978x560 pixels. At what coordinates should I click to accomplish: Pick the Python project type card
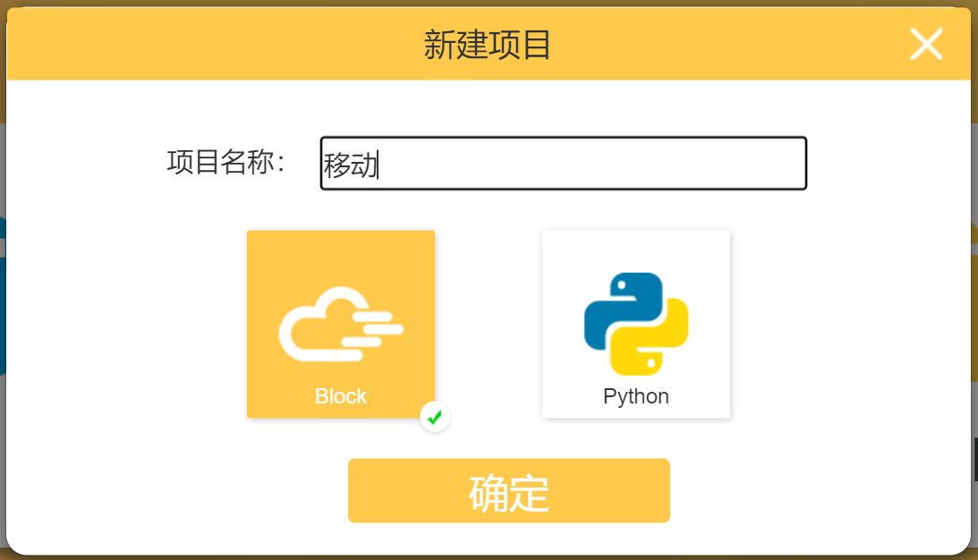[x=636, y=324]
